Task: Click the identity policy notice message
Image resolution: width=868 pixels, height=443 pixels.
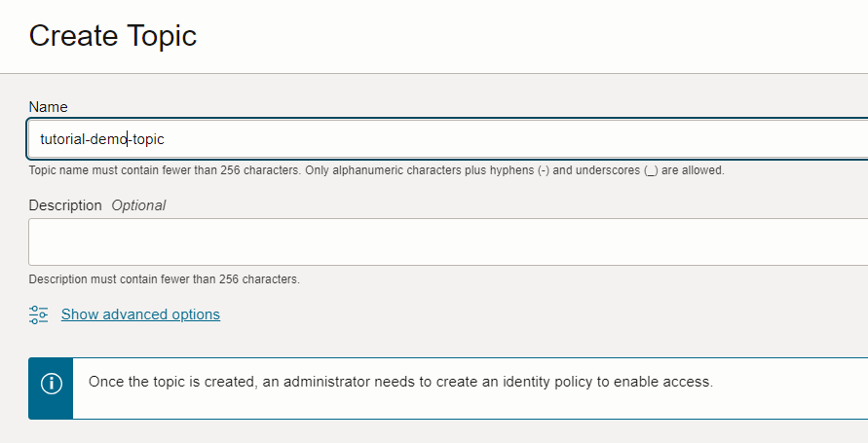Action: click(x=400, y=382)
